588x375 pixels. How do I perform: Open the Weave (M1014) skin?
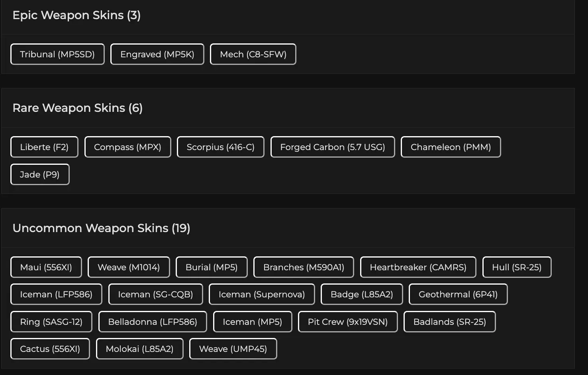tap(129, 267)
